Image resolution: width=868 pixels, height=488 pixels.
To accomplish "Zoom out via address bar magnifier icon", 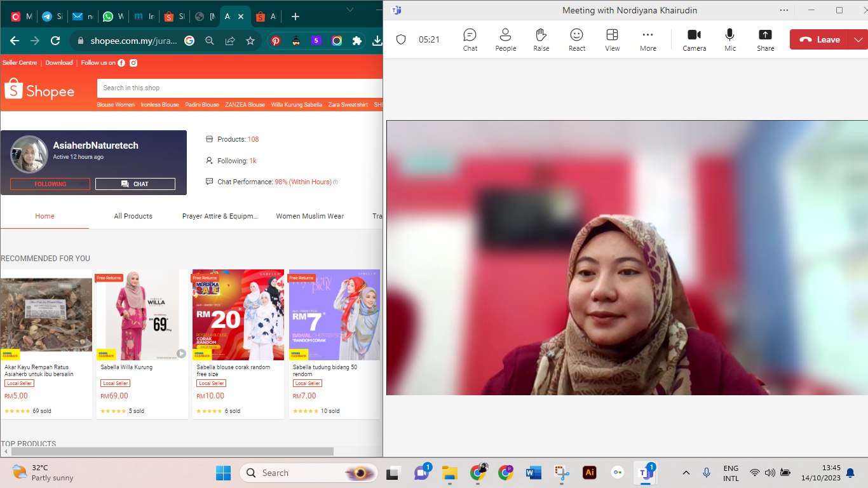I will 209,41.
